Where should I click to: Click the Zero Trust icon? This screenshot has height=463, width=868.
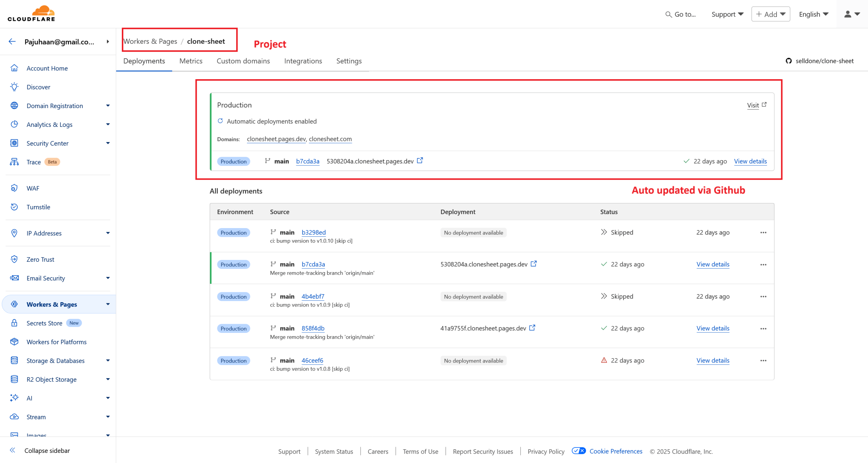14,259
